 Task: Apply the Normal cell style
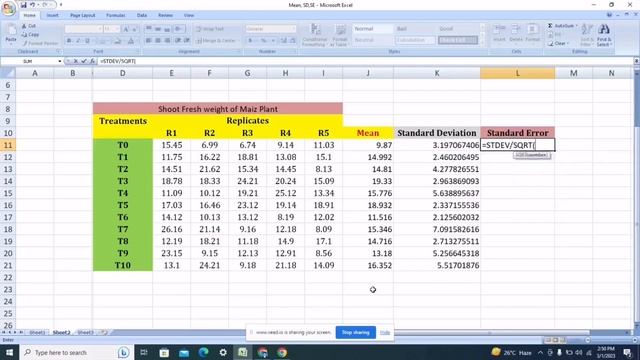pyautogui.click(x=372, y=29)
